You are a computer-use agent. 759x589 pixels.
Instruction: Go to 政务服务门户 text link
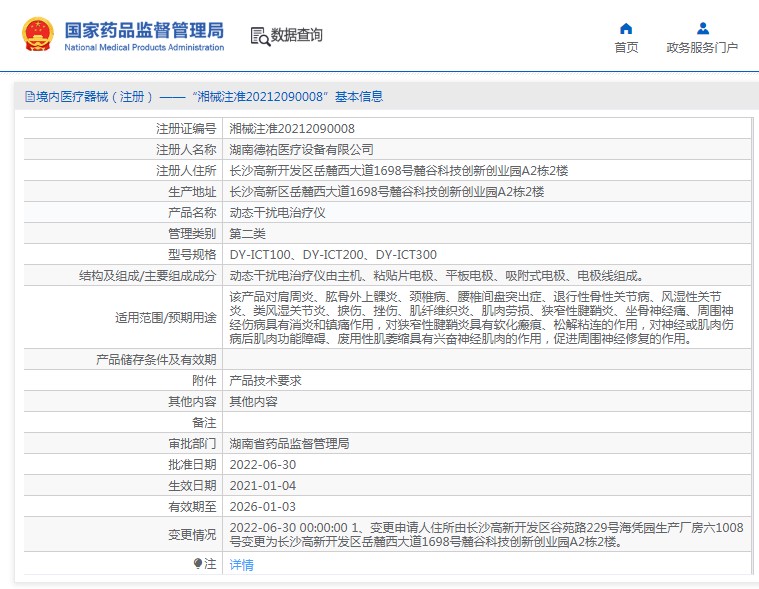[702, 47]
